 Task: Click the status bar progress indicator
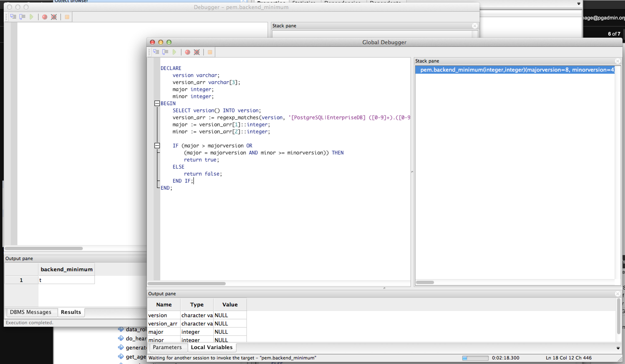click(x=475, y=358)
